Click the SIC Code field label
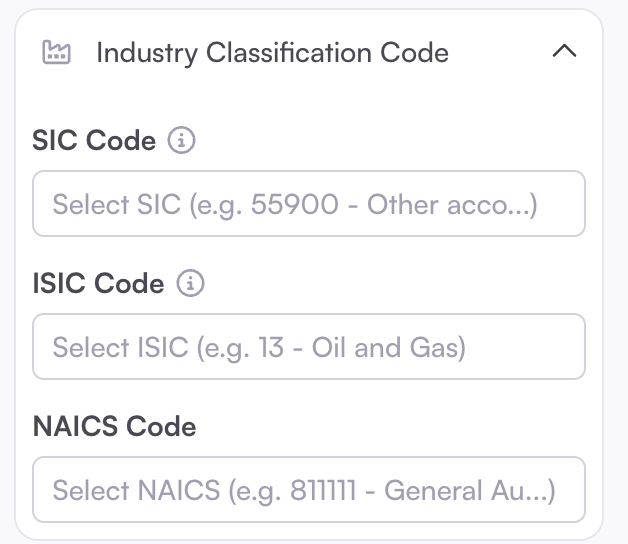 click(x=94, y=141)
